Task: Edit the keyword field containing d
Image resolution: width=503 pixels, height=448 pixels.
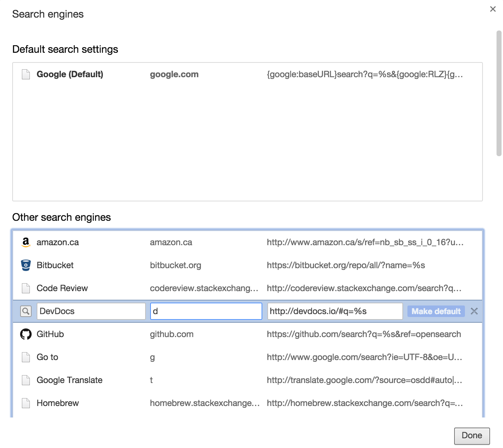Action: click(x=206, y=311)
